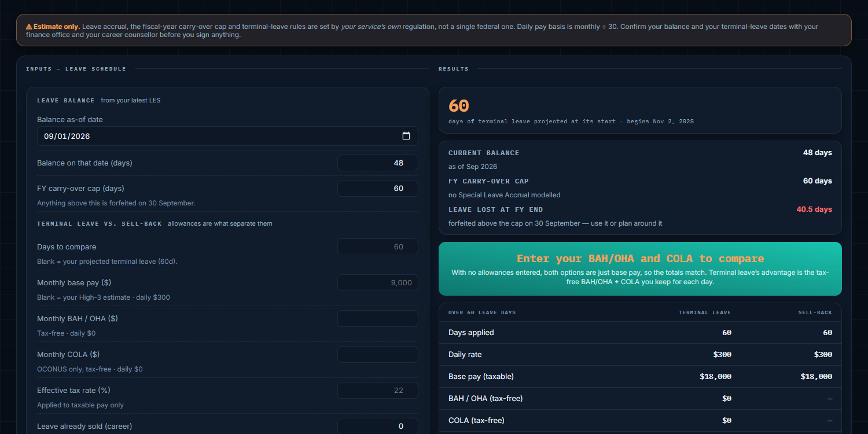The height and width of the screenshot is (434, 868).
Task: Click into the Days to compare input
Action: pyautogui.click(x=378, y=247)
